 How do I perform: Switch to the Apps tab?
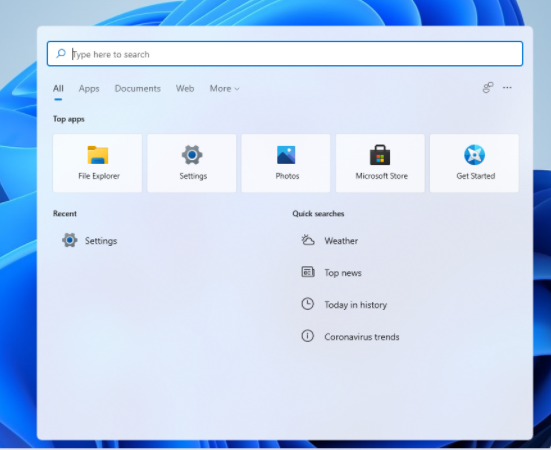coord(89,89)
